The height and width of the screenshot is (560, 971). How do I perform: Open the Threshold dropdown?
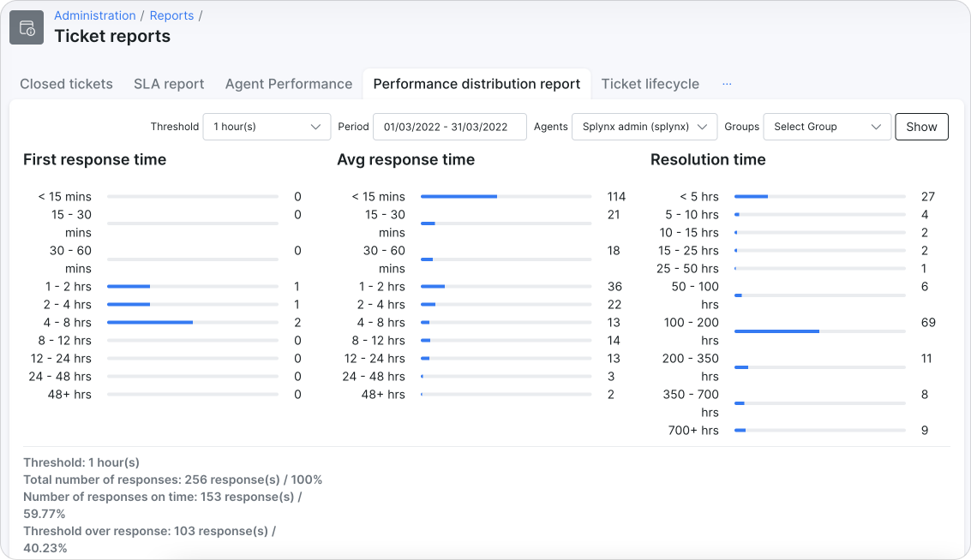point(266,126)
